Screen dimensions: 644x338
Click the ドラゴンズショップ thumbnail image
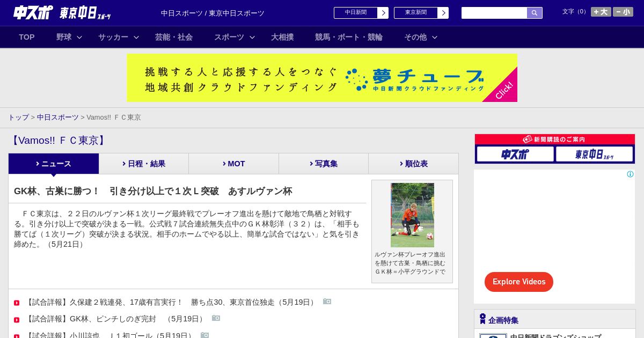(493, 336)
